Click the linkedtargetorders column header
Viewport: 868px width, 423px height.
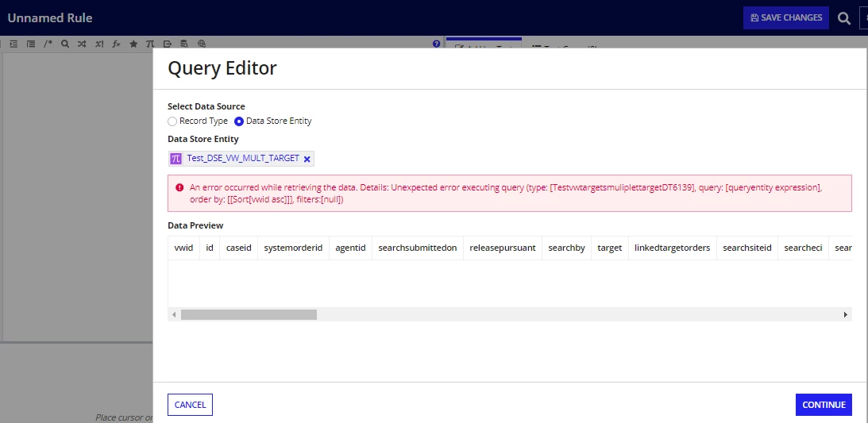click(x=672, y=248)
